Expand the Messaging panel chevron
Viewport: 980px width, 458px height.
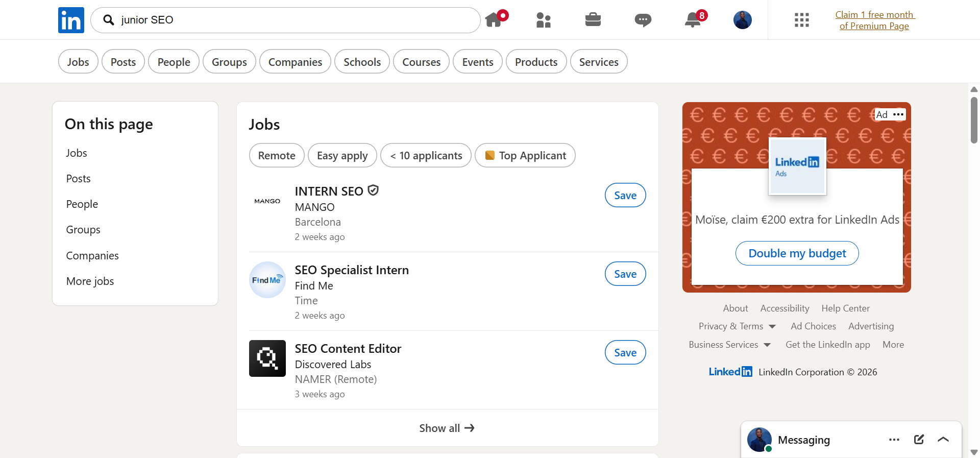[943, 440]
